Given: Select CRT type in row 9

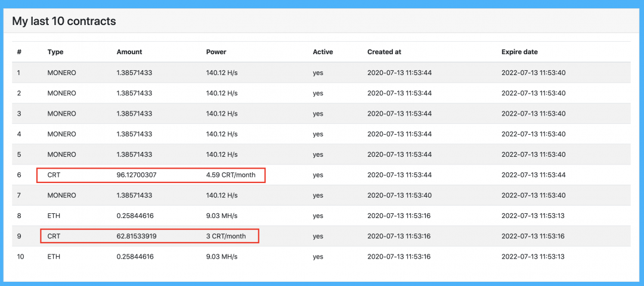Looking at the screenshot, I should tap(54, 237).
